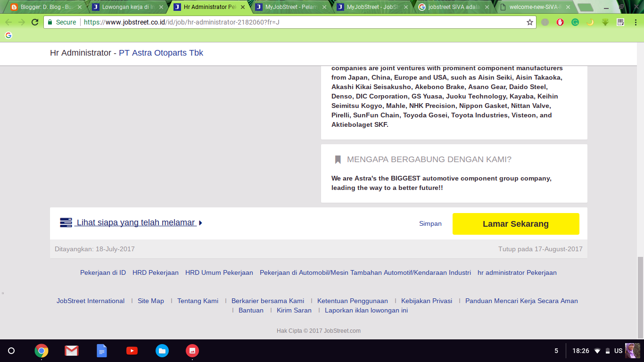Click the Secure padlock icon
This screenshot has height=362, width=644.
pos(50,22)
